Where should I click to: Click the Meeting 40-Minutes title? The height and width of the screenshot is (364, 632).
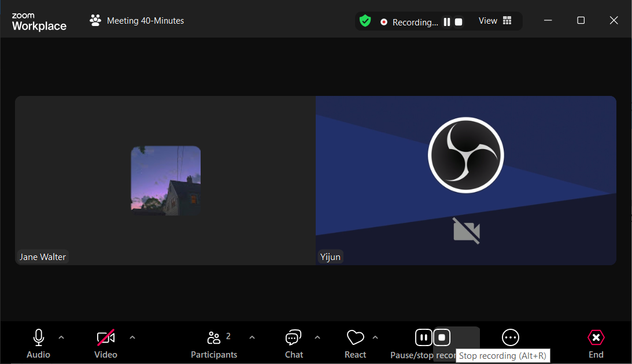tap(145, 21)
